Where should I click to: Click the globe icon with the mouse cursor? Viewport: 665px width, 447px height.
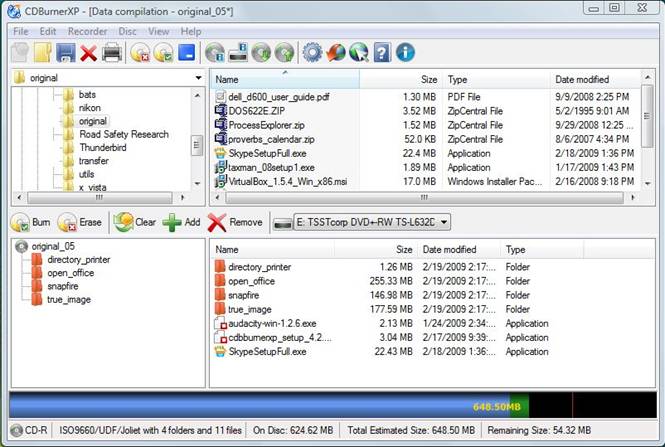359,53
